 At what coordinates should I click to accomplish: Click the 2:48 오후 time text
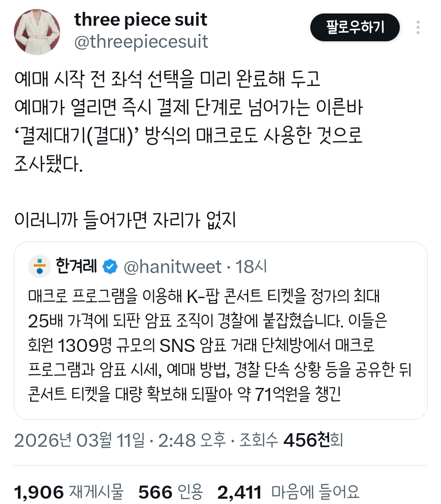tap(192, 440)
